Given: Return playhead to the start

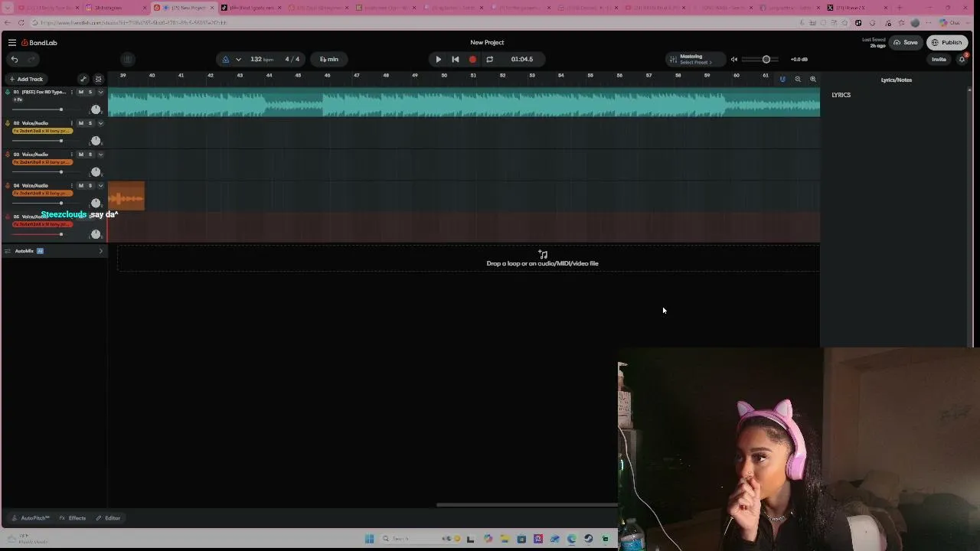Looking at the screenshot, I should click(456, 59).
